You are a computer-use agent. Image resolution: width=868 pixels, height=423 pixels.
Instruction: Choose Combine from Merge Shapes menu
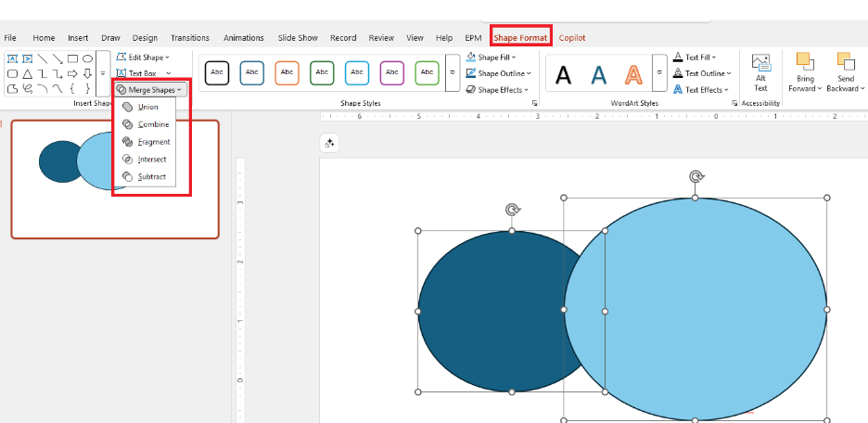point(145,124)
